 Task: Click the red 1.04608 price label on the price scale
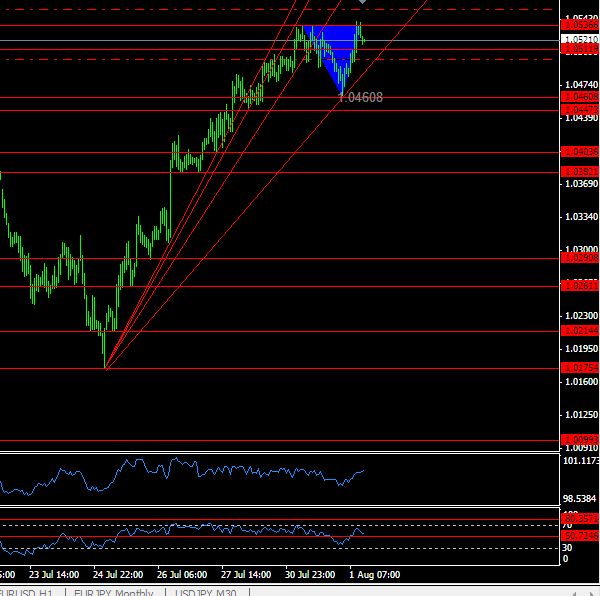pyautogui.click(x=580, y=96)
